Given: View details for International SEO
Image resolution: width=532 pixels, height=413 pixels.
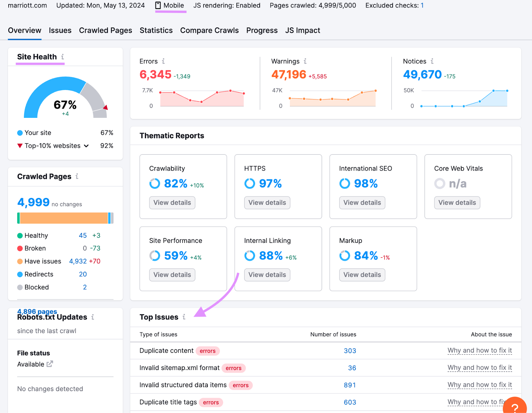Looking at the screenshot, I should (362, 203).
